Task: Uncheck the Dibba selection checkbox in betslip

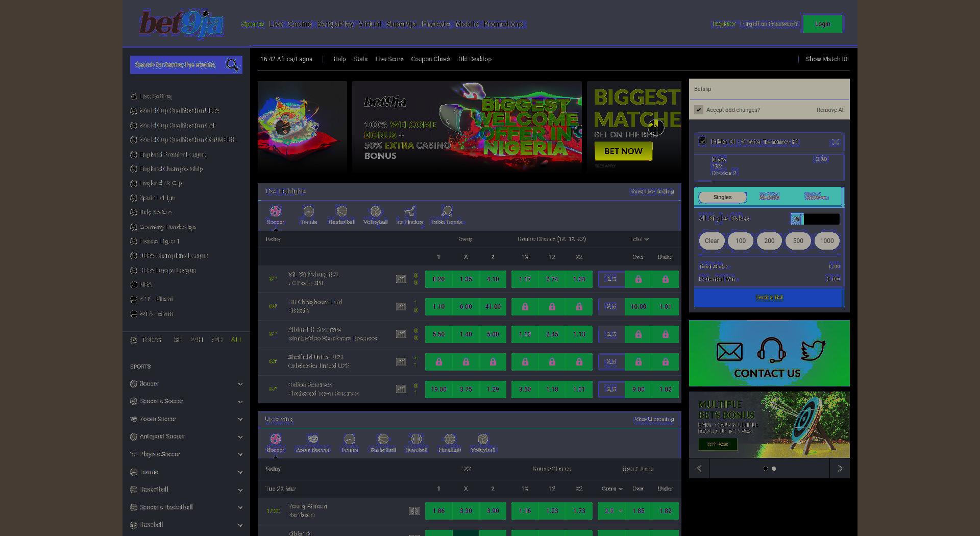Action: tap(703, 141)
